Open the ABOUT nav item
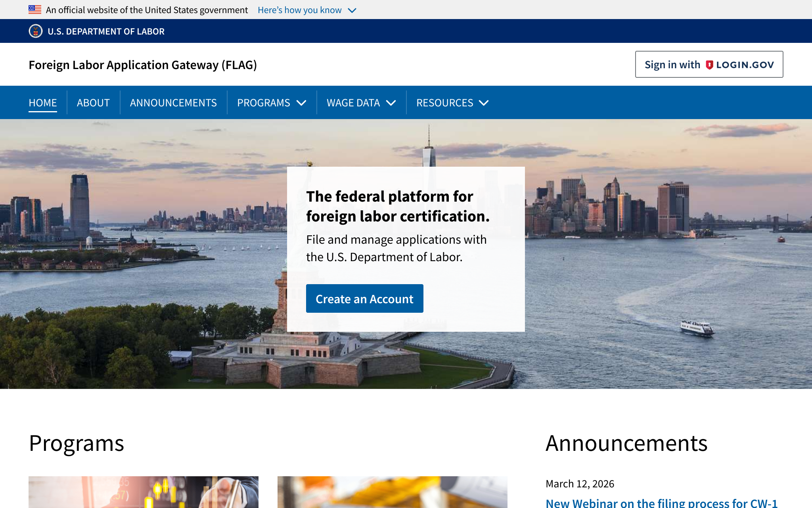This screenshot has width=812, height=508. click(93, 103)
